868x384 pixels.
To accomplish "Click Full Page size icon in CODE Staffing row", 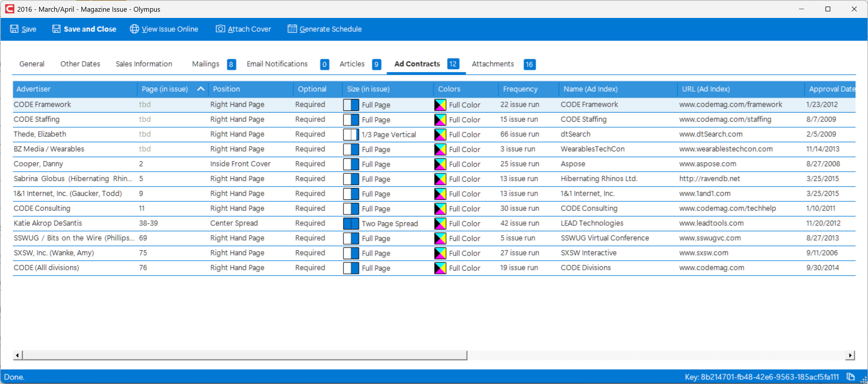I will point(351,119).
